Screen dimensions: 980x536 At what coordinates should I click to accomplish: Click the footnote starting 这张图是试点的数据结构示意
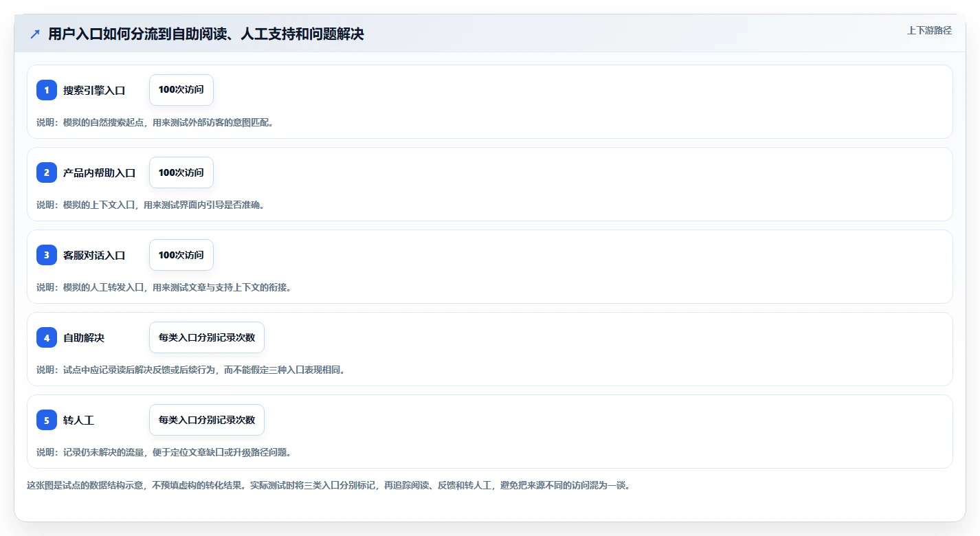[x=328, y=485]
